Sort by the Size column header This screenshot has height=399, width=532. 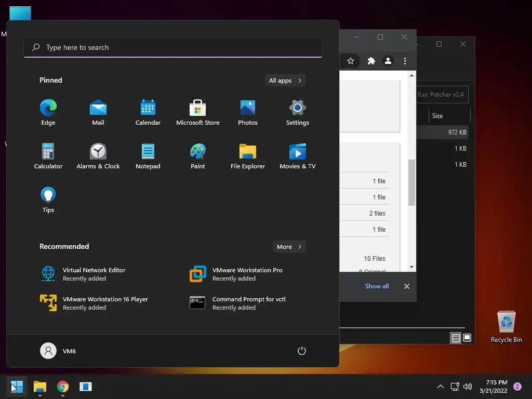(x=449, y=116)
